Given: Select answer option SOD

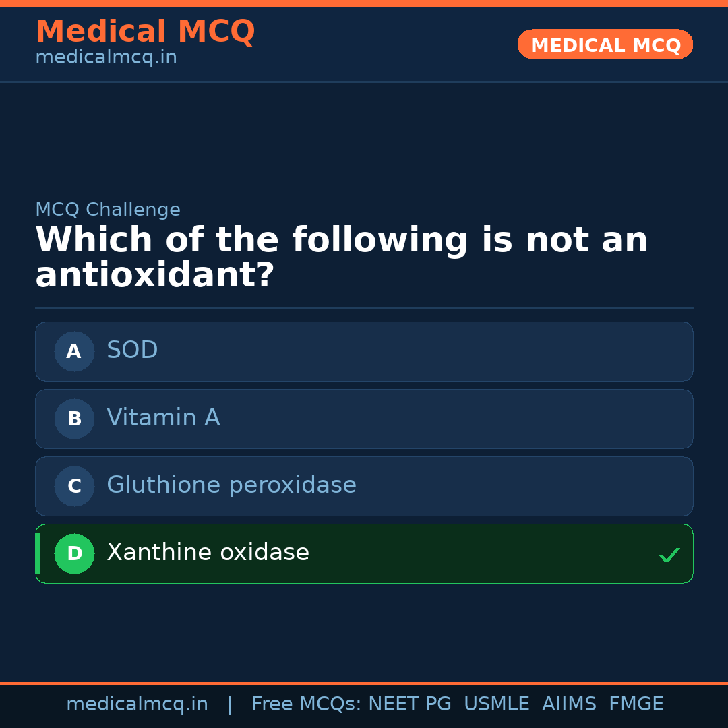Looking at the screenshot, I should (x=364, y=351).
